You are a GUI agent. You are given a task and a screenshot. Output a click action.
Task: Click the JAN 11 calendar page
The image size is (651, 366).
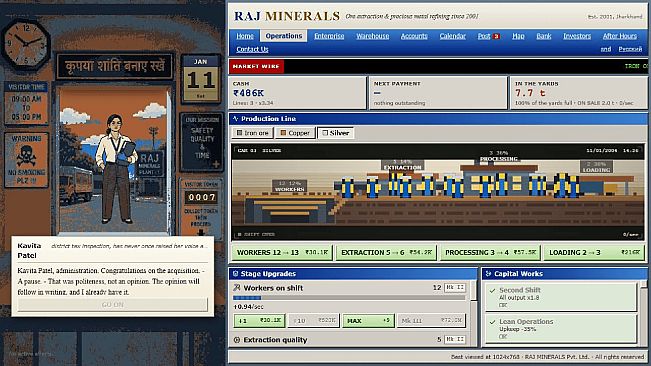(x=201, y=79)
